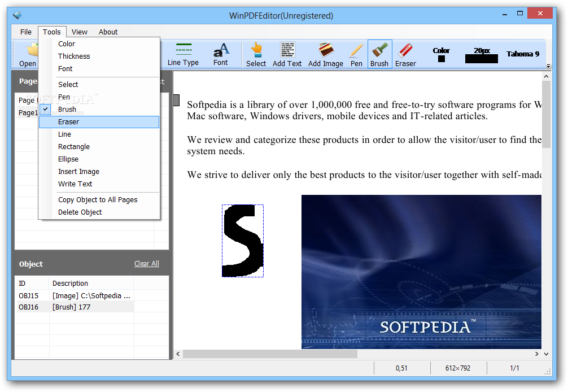Expand the toolbar overflow arrow
Image resolution: width=568 pixels, height=392 pixels.
click(x=548, y=66)
